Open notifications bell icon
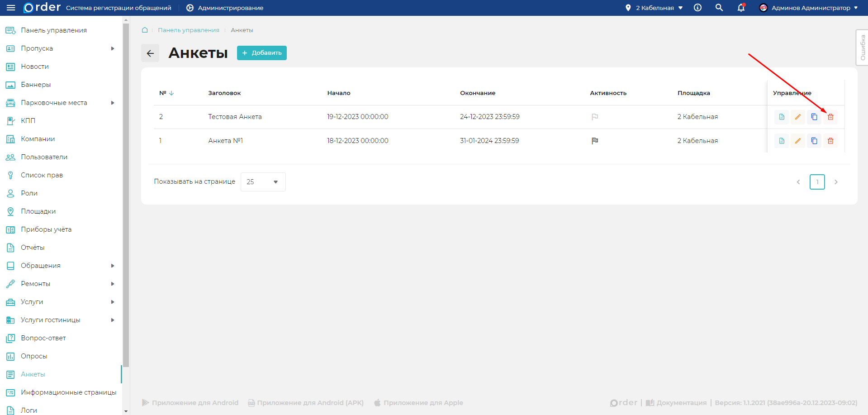Image resolution: width=868 pixels, height=415 pixels. pos(740,8)
